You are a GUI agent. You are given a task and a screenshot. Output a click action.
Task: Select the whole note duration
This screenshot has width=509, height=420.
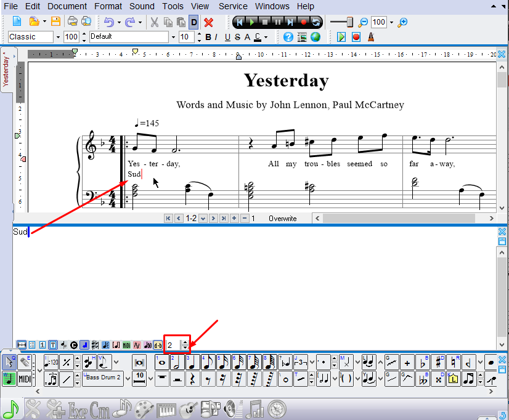coord(162,363)
